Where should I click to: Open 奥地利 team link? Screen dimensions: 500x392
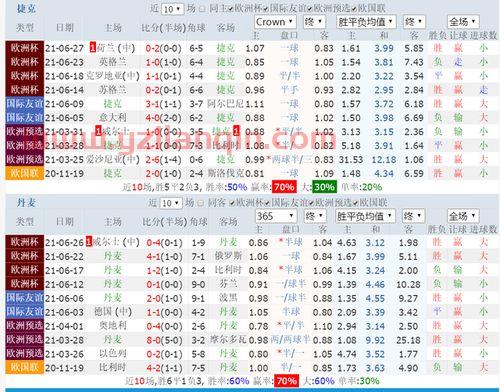(113, 326)
